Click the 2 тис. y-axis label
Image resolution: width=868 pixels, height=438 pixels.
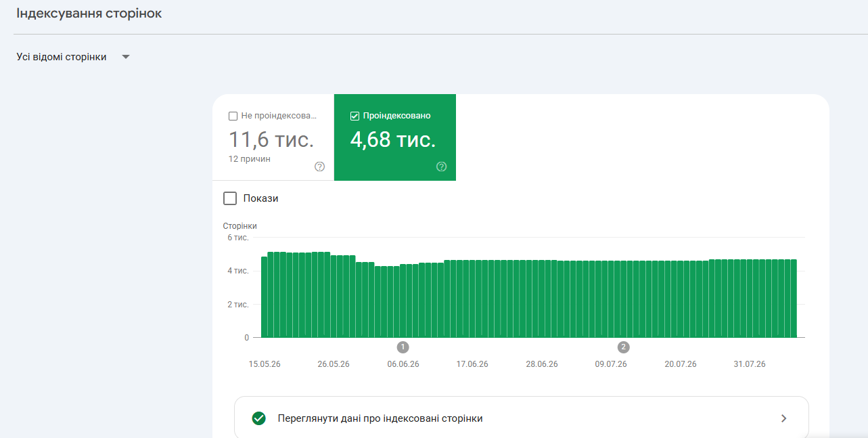coord(238,305)
